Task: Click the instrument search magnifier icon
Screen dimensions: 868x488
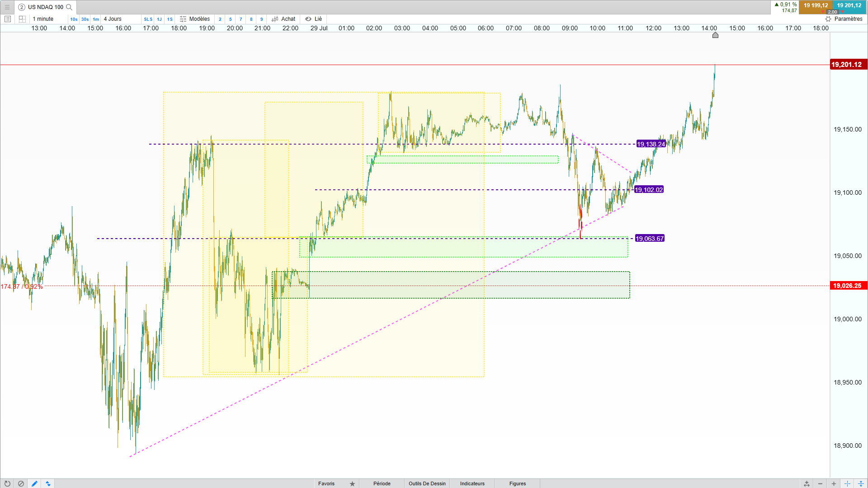Action: click(69, 7)
